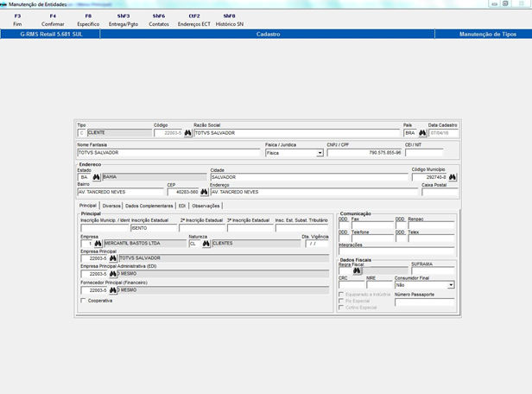Viewport: 532px width, 394px height.
Task: Click the Bairro input field
Action: 120,192
